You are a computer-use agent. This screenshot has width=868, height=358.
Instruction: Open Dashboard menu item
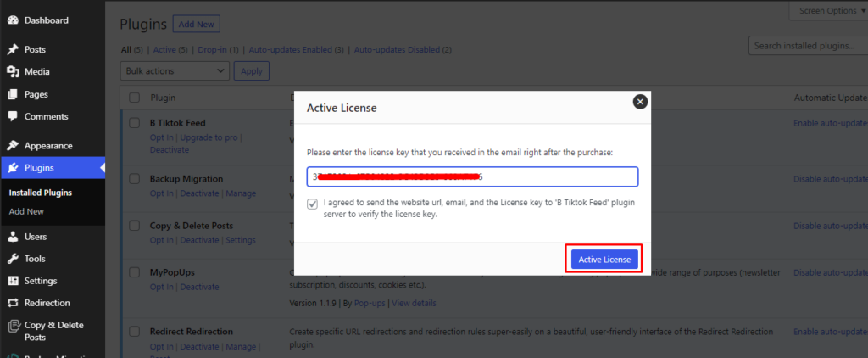pyautogui.click(x=47, y=20)
